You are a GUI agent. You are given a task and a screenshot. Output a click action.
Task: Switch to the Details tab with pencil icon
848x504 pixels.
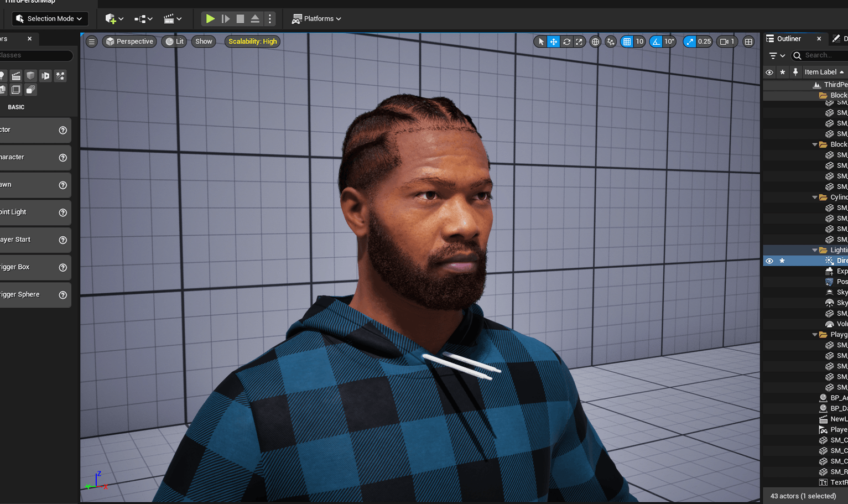[839, 39]
